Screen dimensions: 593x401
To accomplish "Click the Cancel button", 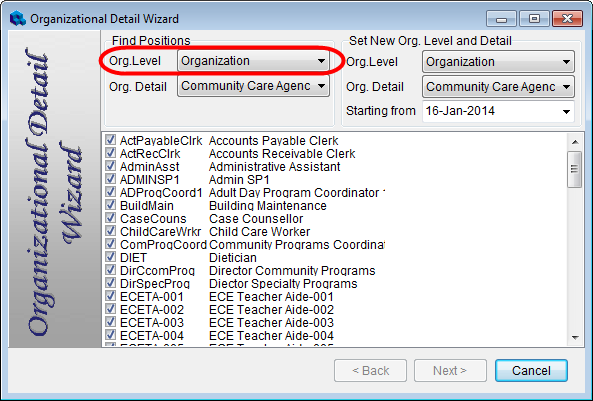I will [531, 370].
